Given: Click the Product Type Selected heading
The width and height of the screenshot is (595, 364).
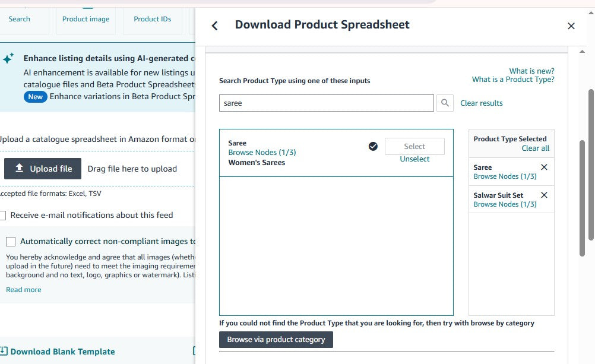Looking at the screenshot, I should [510, 139].
